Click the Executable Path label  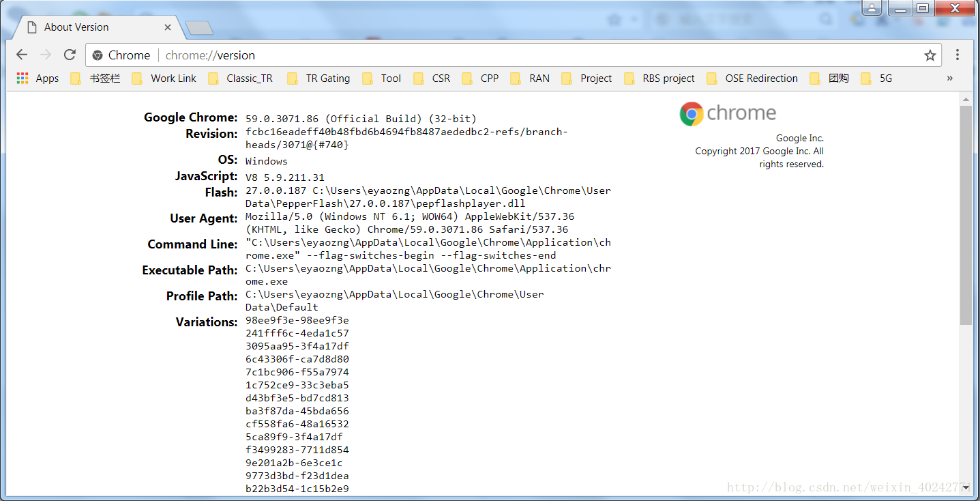(x=190, y=270)
